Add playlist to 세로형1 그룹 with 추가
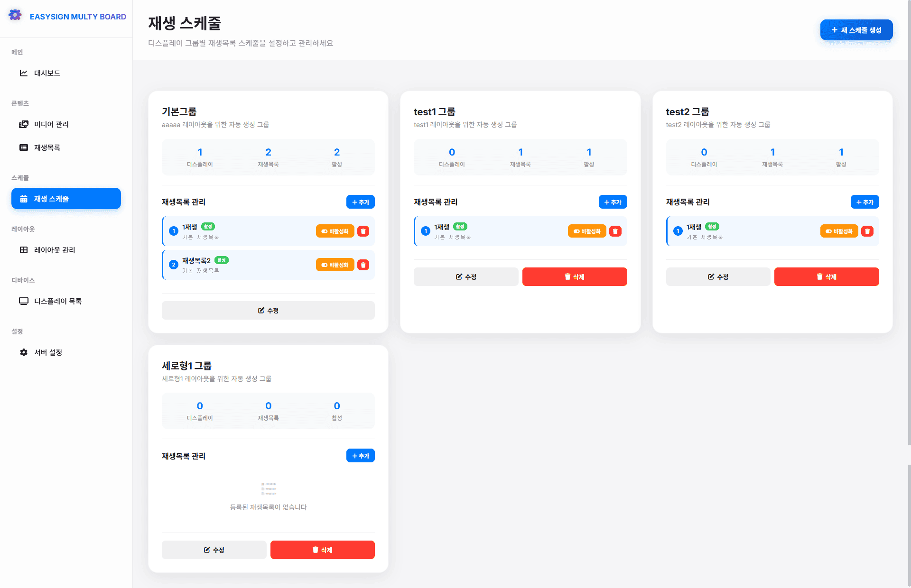Screen dimensions: 911x588 click(x=360, y=456)
